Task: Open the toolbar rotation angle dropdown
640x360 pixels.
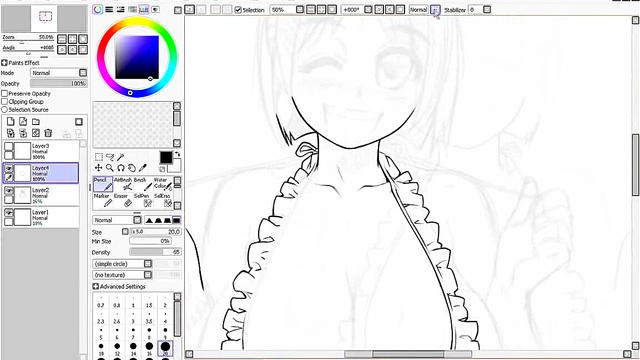Action: 368,9
